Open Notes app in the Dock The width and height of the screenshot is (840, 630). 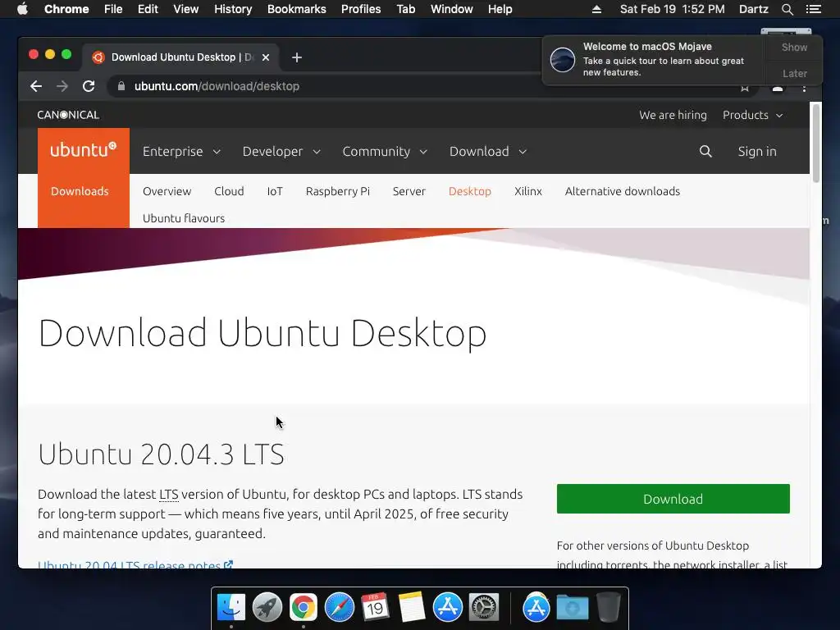point(412,608)
